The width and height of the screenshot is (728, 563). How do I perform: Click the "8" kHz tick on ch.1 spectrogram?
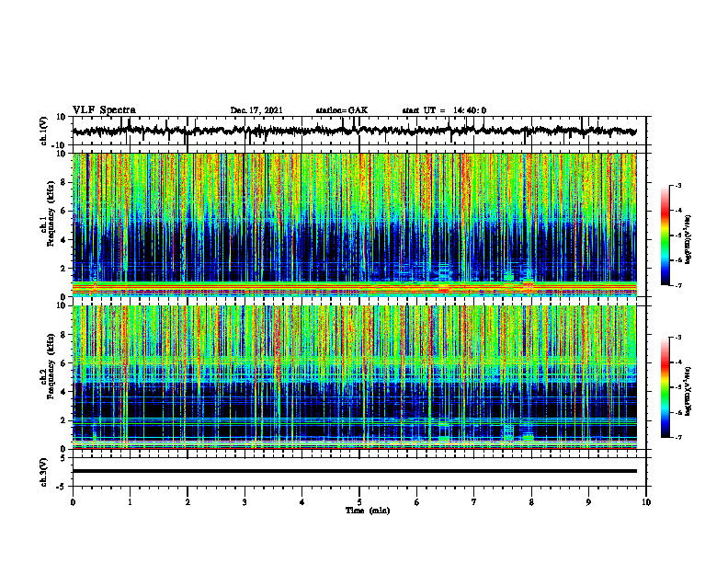pos(64,182)
